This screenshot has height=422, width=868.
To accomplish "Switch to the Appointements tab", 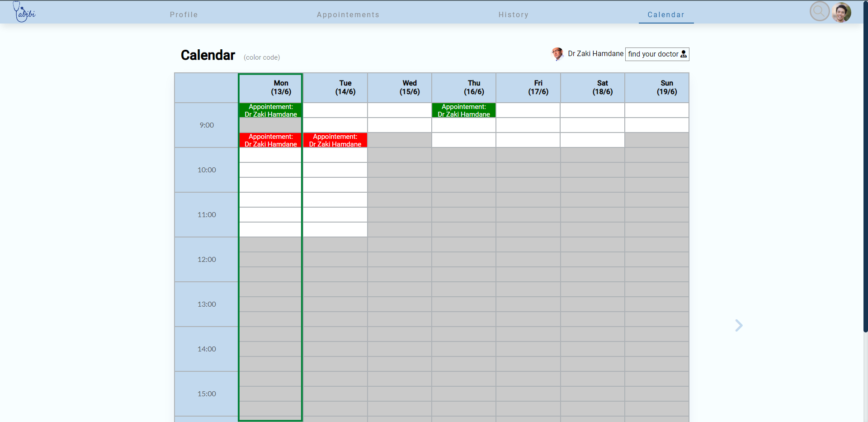I will (348, 14).
